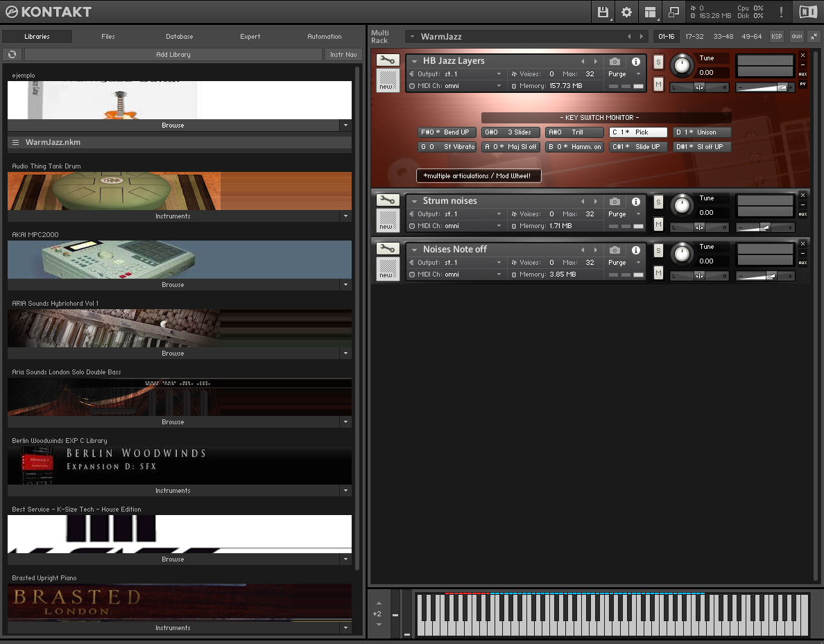Click the G#0 3 Slides key switch
Image resolution: width=824 pixels, height=644 pixels.
[x=510, y=132]
